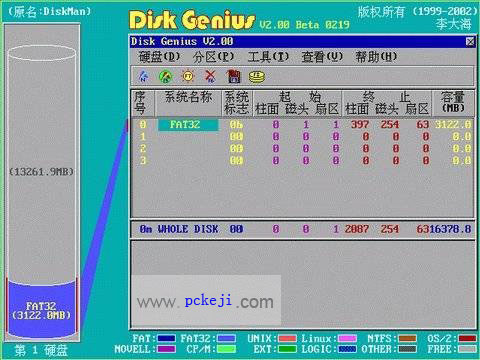Close the Disk Genius V2.00 window
Viewport: 480px width, 360px height.
tap(470, 42)
